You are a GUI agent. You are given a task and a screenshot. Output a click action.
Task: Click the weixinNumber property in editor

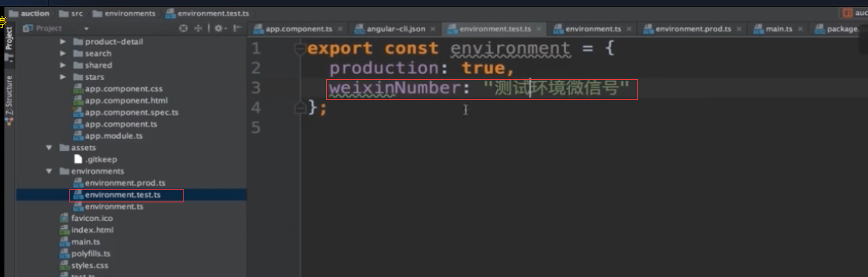[x=395, y=88]
